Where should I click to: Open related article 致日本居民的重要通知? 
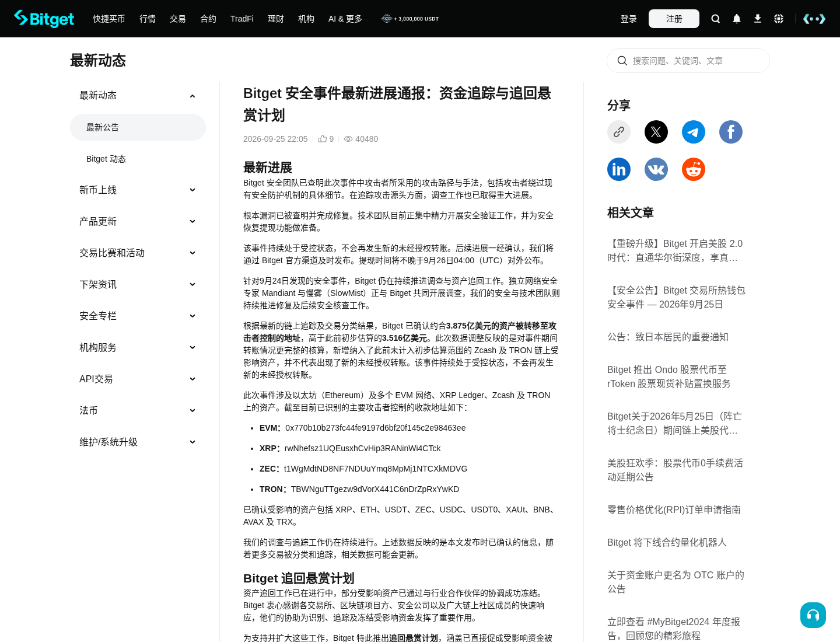[x=668, y=337]
